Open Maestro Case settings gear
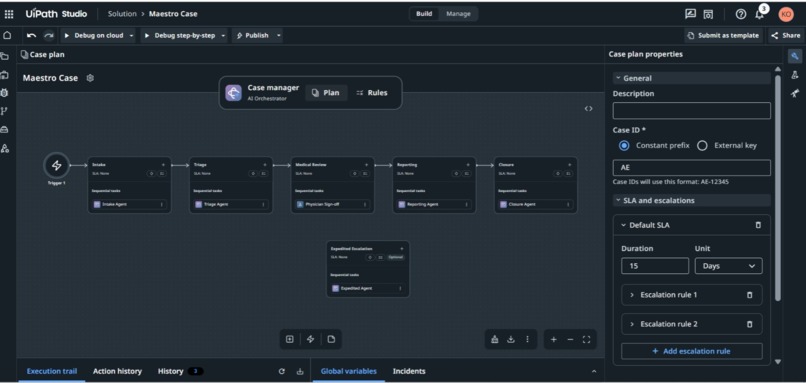This screenshot has width=806, height=383. (x=90, y=78)
